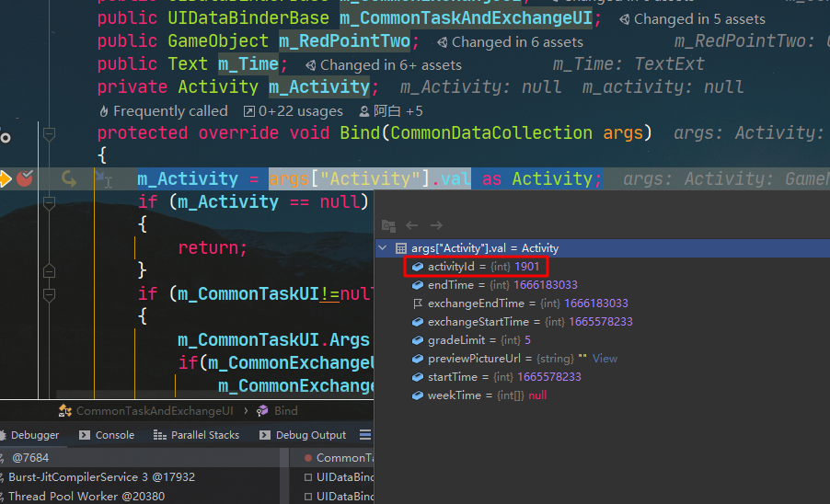The height and width of the screenshot is (504, 830).
Task: Click the override gutter icon beside the Bind method
Action: (x=6, y=138)
